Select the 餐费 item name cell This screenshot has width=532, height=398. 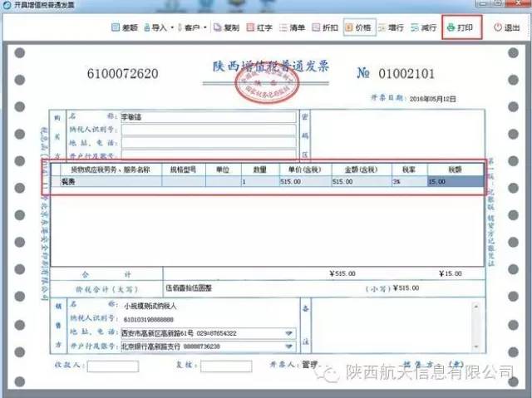point(111,182)
